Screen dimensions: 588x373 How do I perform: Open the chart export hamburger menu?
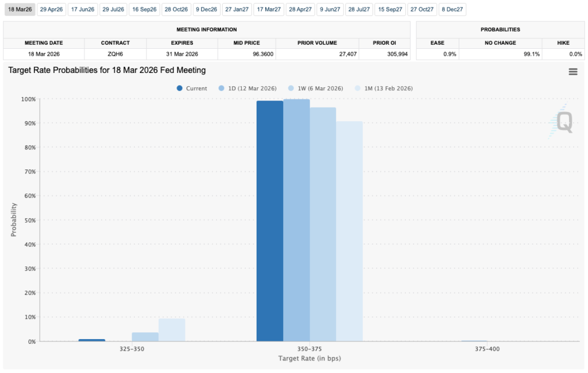point(572,71)
